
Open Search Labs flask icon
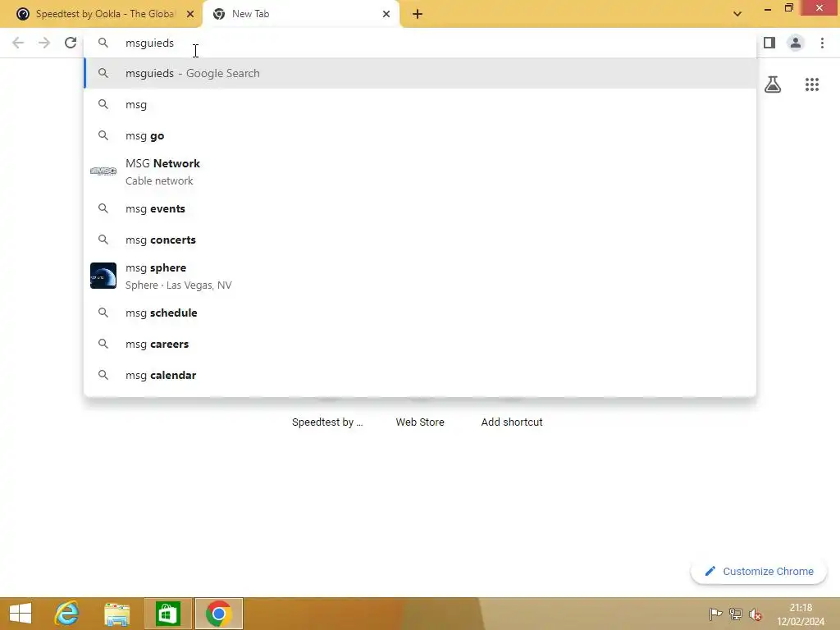point(773,84)
